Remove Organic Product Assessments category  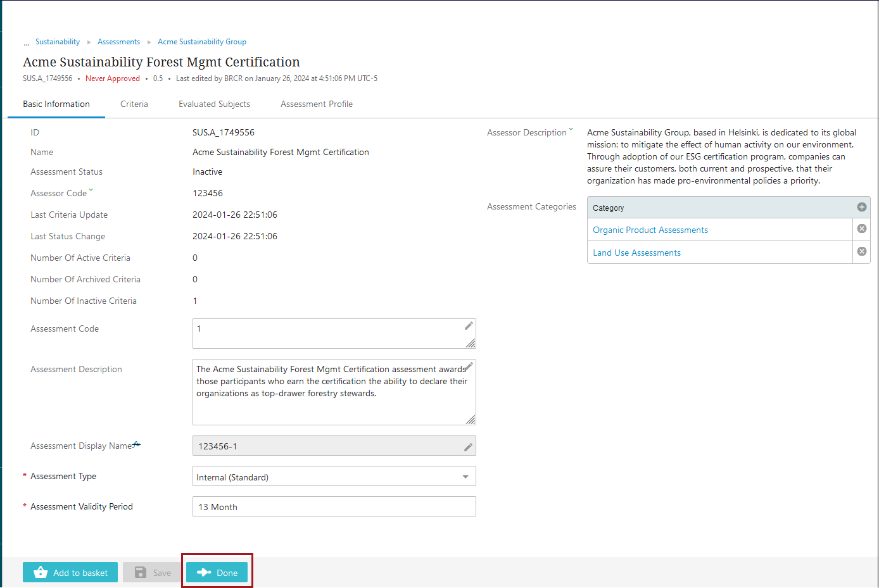pyautogui.click(x=861, y=228)
